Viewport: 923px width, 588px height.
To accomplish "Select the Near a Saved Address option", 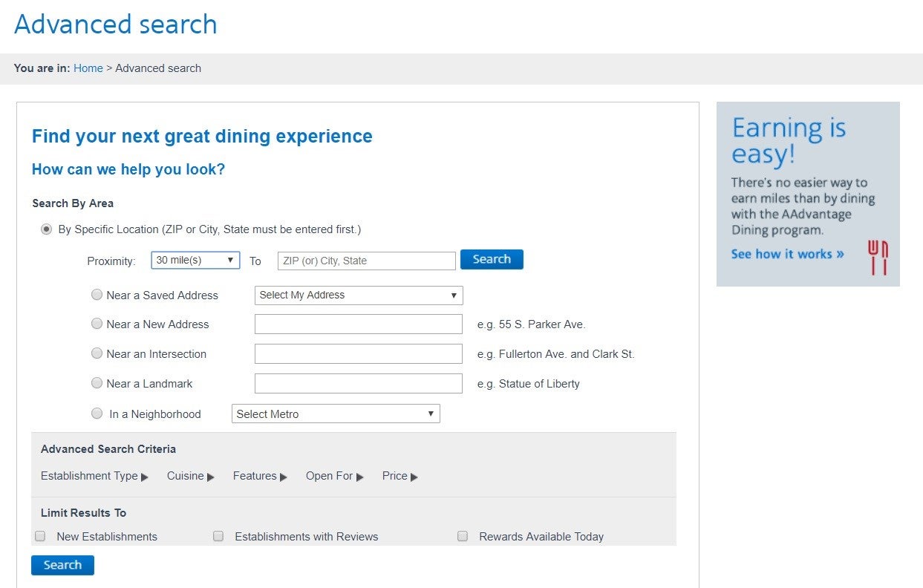I will pos(97,295).
